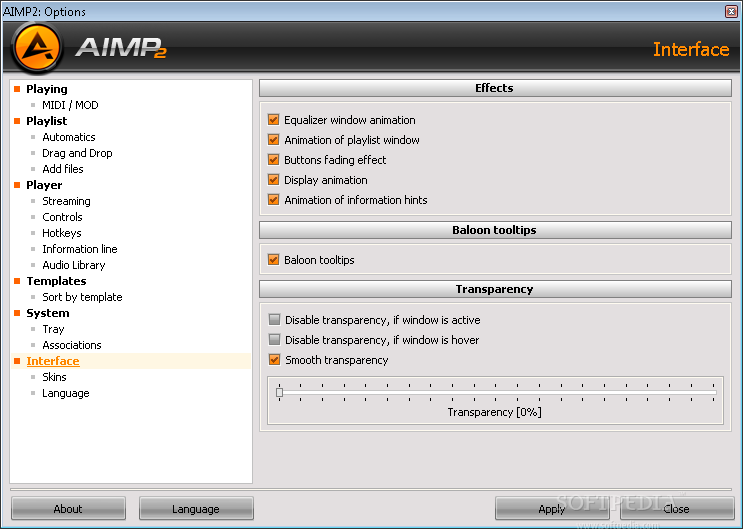Open the System settings section

[47, 313]
